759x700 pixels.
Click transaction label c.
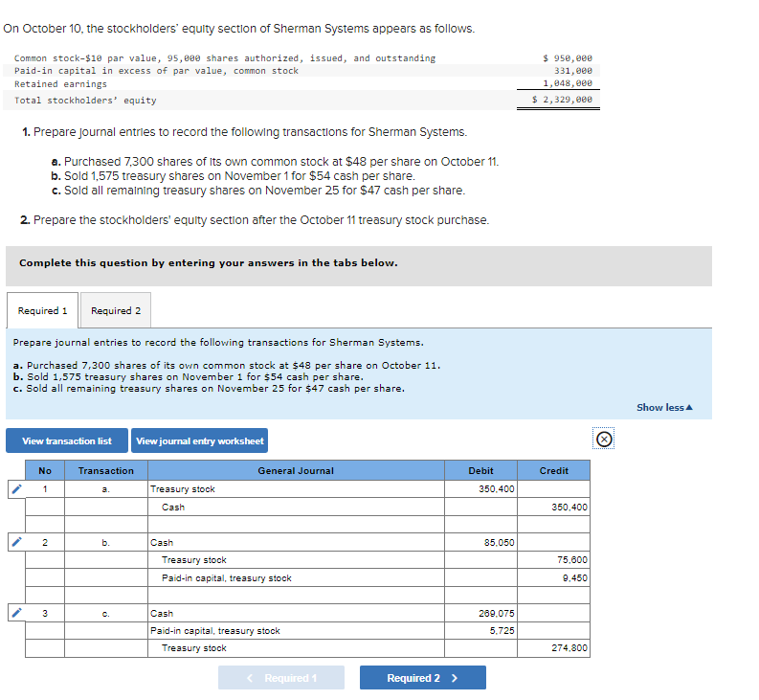coord(106,613)
